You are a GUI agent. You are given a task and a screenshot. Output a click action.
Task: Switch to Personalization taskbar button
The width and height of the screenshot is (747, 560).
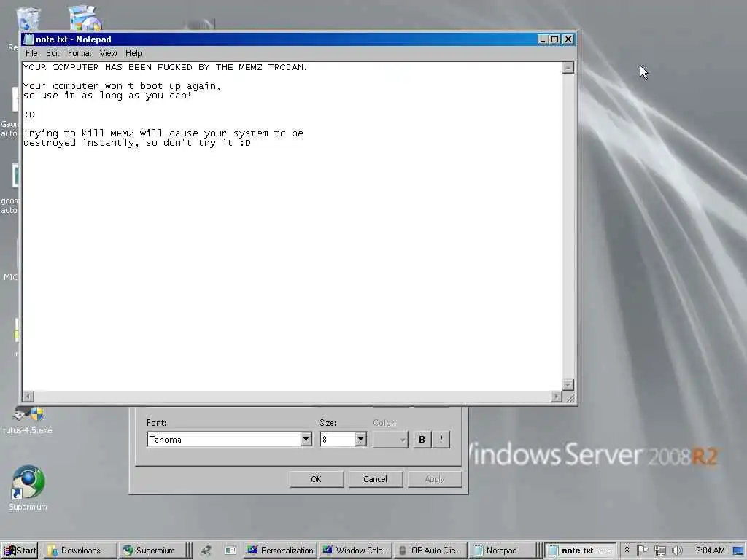tap(281, 551)
